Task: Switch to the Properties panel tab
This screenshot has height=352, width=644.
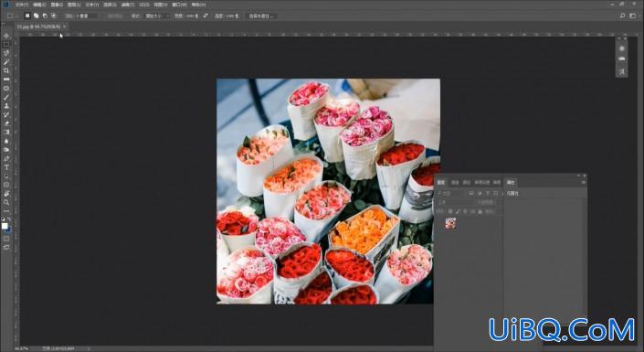Action: (511, 182)
